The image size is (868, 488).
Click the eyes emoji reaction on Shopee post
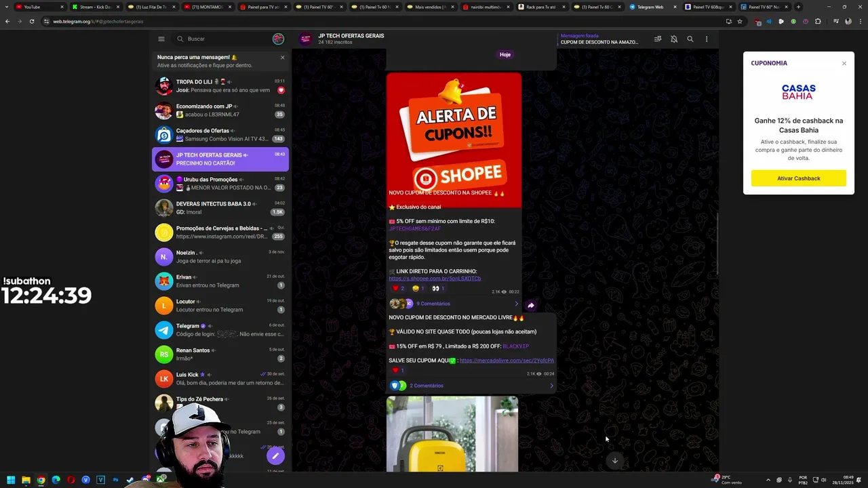click(439, 289)
